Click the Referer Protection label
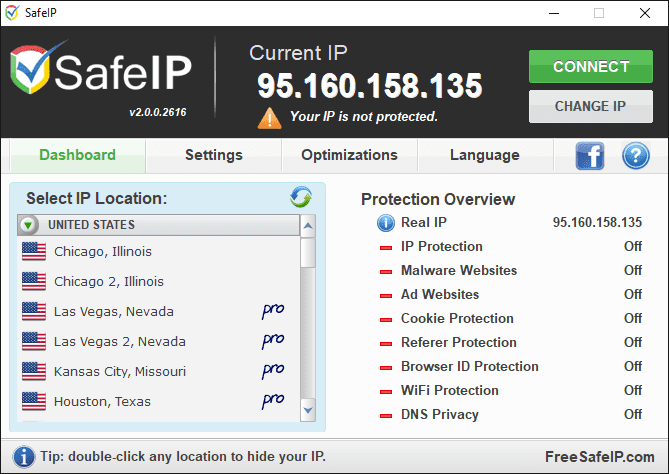669x474 pixels. pos(459,342)
